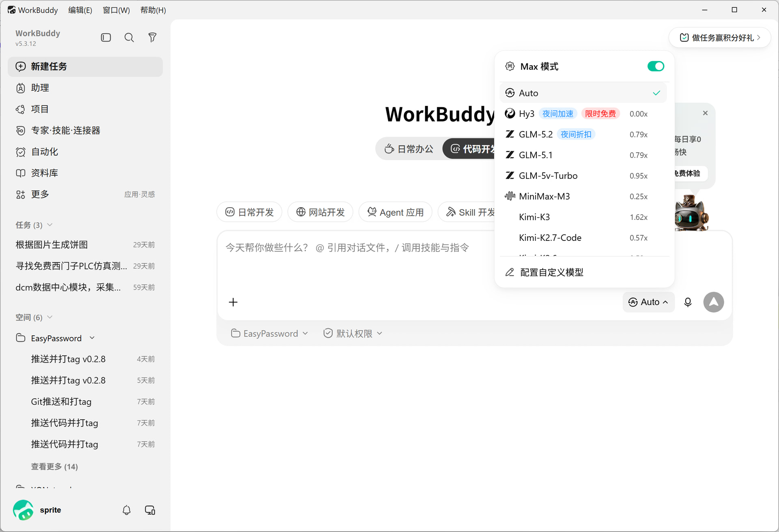This screenshot has width=779, height=532.
Task: Open 做任务赢积分好礼 promotion
Action: 719,38
